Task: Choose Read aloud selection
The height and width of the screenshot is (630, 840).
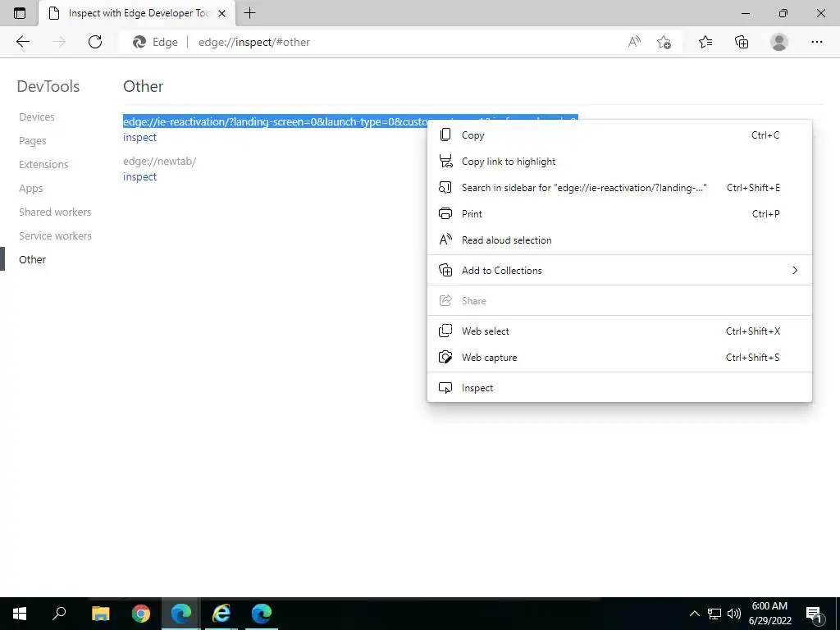Action: click(x=619, y=240)
